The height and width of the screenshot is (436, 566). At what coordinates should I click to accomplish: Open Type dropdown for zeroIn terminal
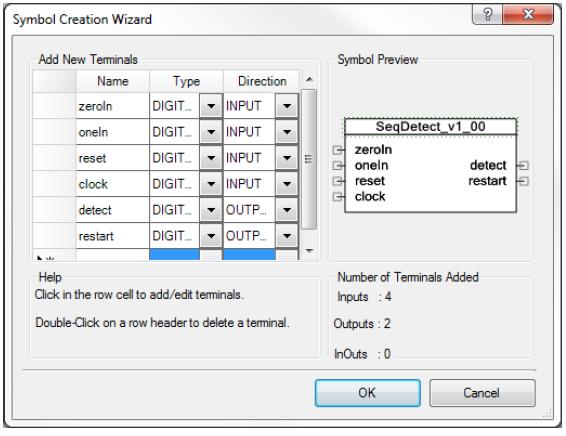coord(211,106)
